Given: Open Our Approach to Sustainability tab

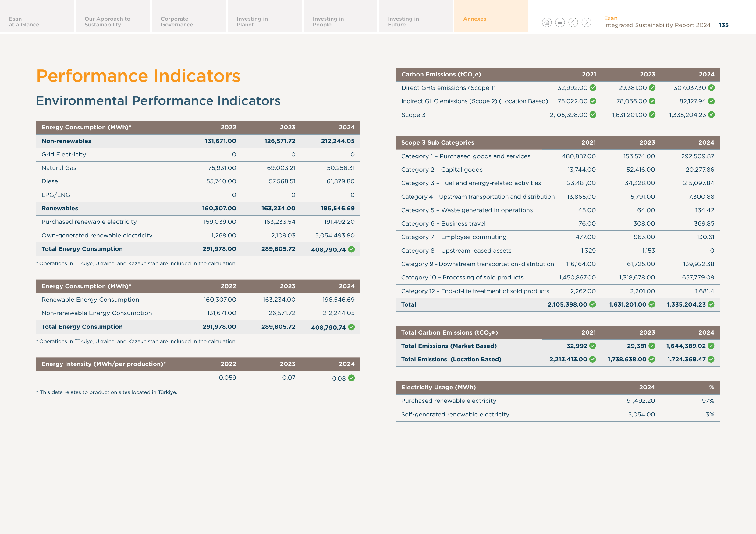Looking at the screenshot, I should tap(113, 16).
